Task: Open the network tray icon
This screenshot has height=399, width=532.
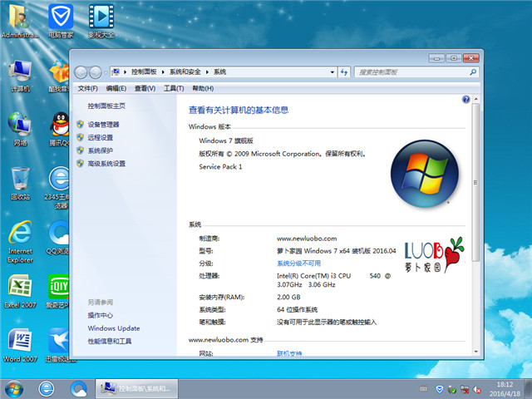Action: click(x=465, y=389)
